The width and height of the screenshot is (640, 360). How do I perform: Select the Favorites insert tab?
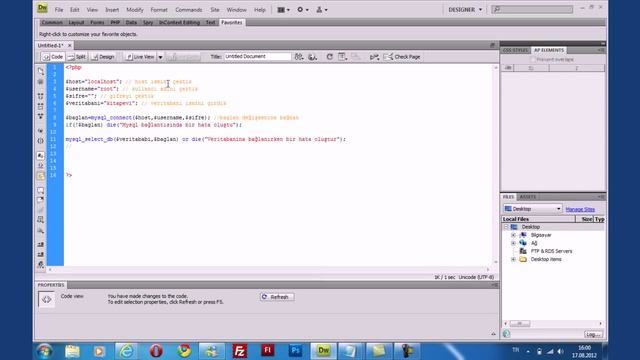pos(231,22)
